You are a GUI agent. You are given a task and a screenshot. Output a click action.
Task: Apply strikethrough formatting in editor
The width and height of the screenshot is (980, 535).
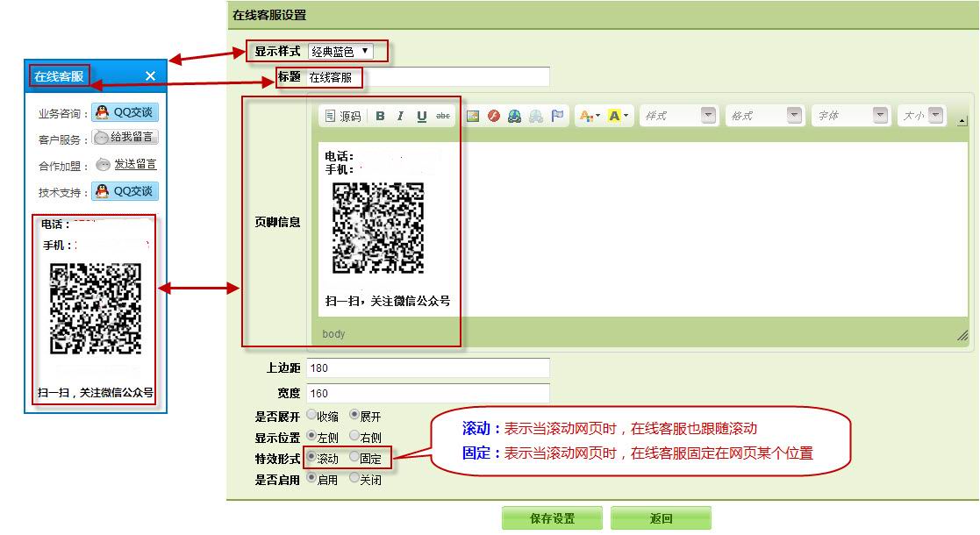443,117
